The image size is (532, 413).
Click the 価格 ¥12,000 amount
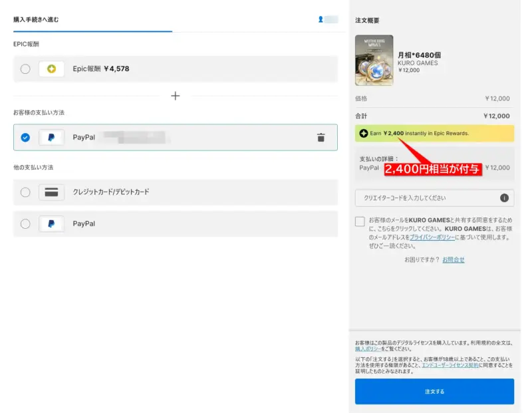(x=497, y=98)
